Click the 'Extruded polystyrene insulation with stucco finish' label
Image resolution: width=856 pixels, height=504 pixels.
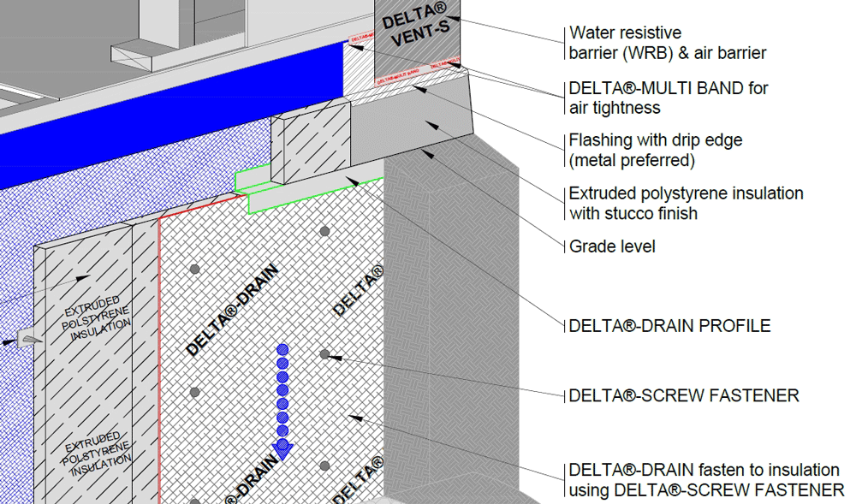[x=686, y=203]
